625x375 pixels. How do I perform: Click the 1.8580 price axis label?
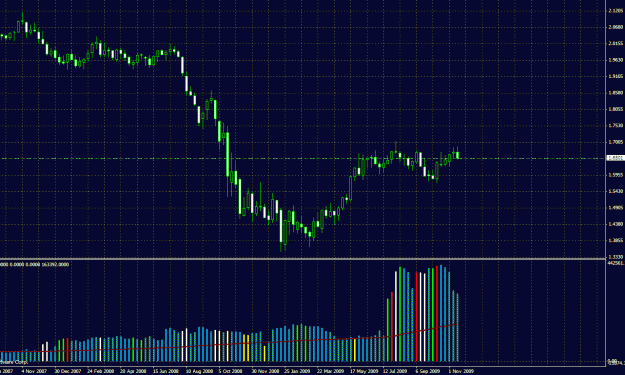[x=616, y=92]
